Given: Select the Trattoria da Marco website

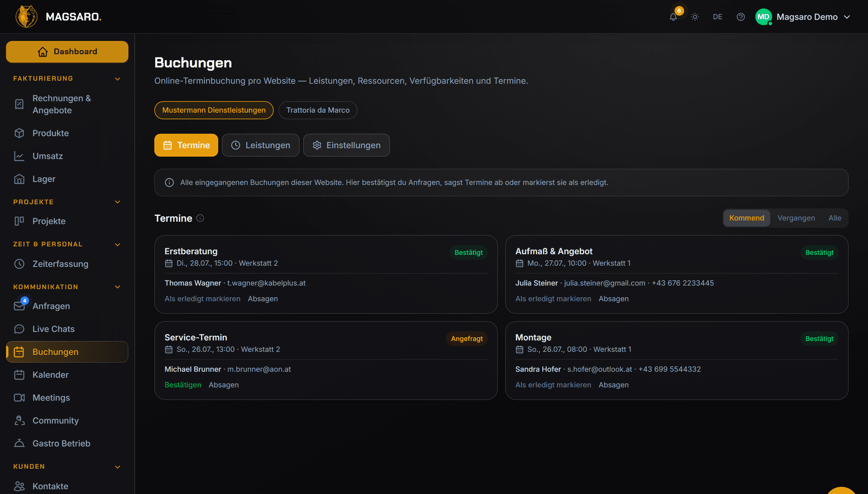Looking at the screenshot, I should click(x=318, y=110).
